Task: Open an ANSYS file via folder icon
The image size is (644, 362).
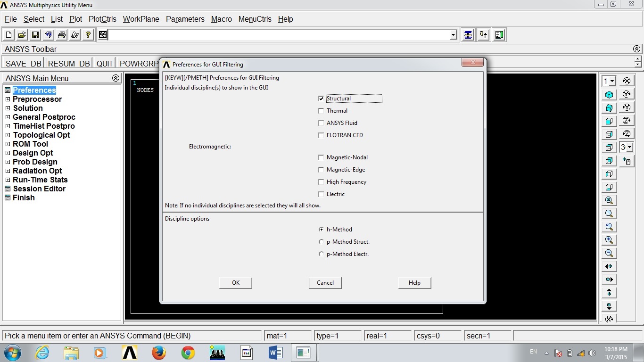Action: coord(22,35)
